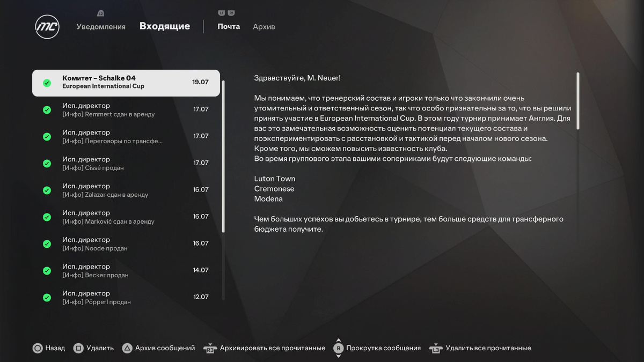Click the L1 bumper icon above Почта

click(222, 13)
